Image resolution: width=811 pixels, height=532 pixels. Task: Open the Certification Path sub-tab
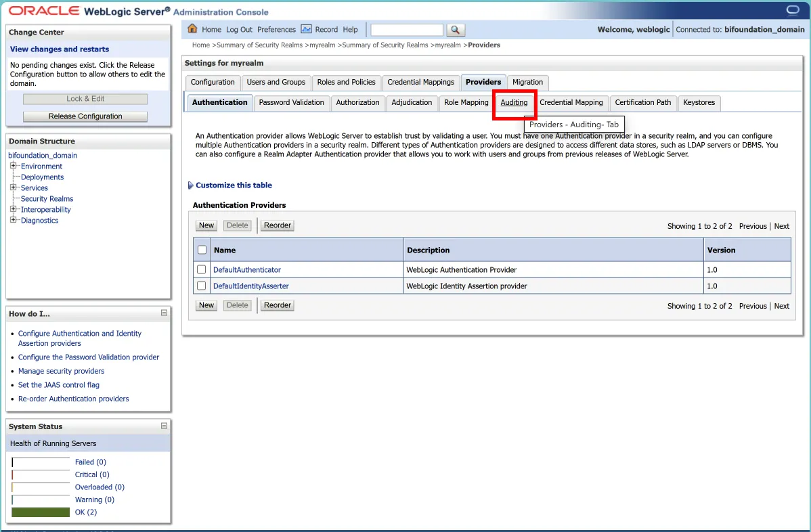(x=643, y=102)
